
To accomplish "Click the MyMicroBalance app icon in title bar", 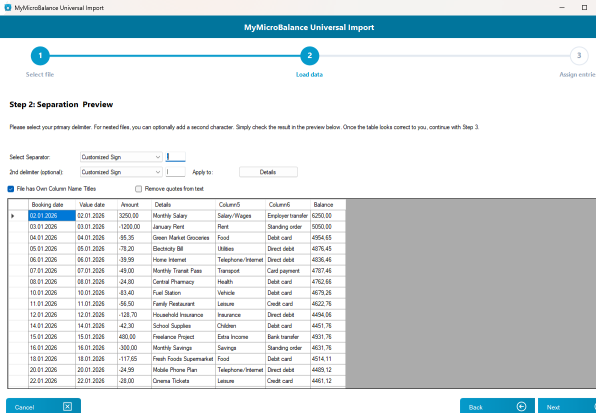I will pos(8,7).
